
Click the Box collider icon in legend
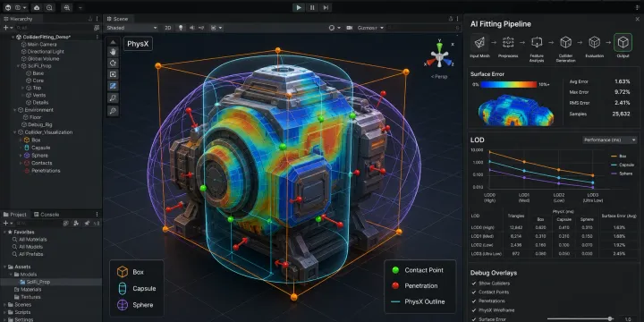coord(123,272)
